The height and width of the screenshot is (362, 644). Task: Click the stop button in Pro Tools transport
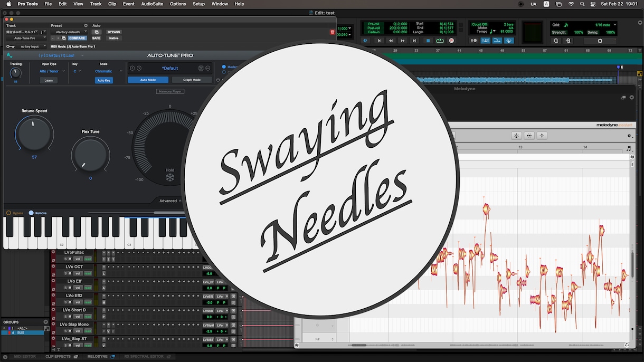click(428, 41)
